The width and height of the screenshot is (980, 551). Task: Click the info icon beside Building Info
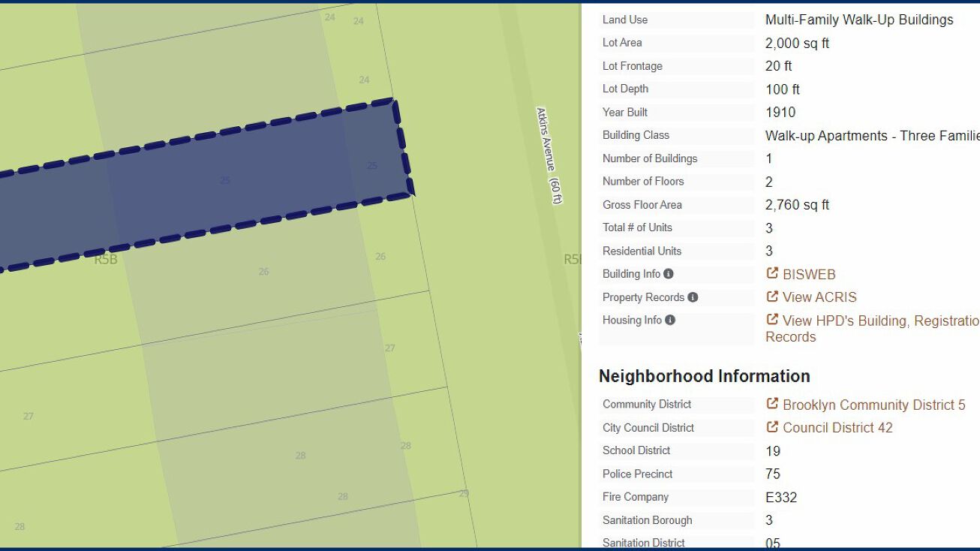669,274
